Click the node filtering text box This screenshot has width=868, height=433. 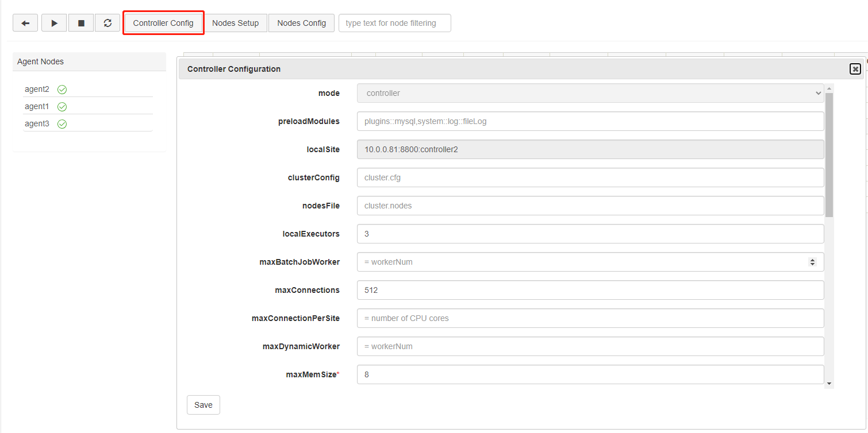[394, 23]
